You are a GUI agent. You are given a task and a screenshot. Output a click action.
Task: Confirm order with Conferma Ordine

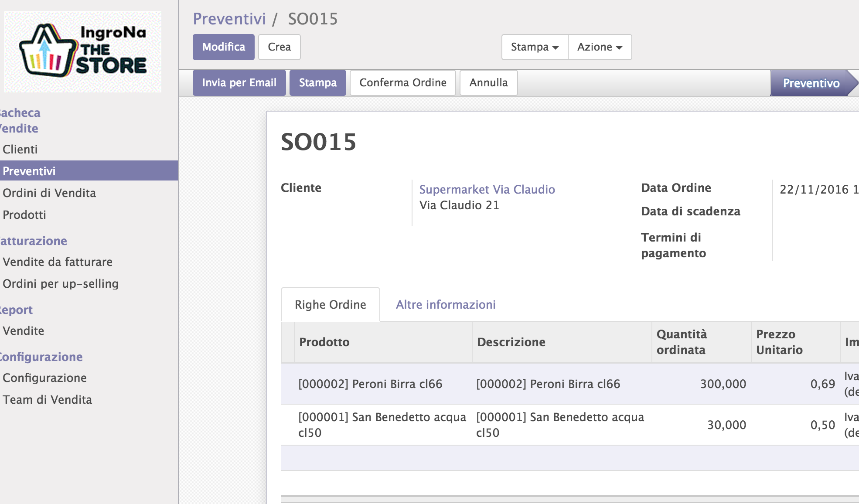[x=402, y=83]
